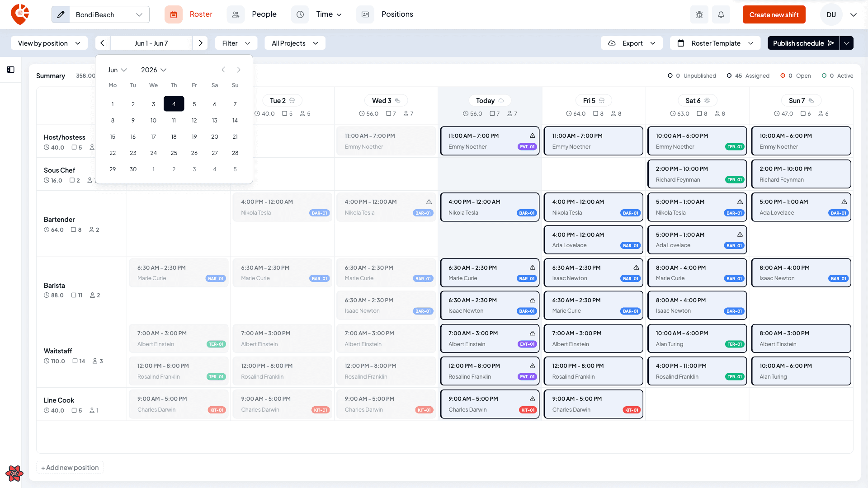Viewport: 868px width, 488px height.
Task: Click the Time clock icon
Action: tap(300, 14)
